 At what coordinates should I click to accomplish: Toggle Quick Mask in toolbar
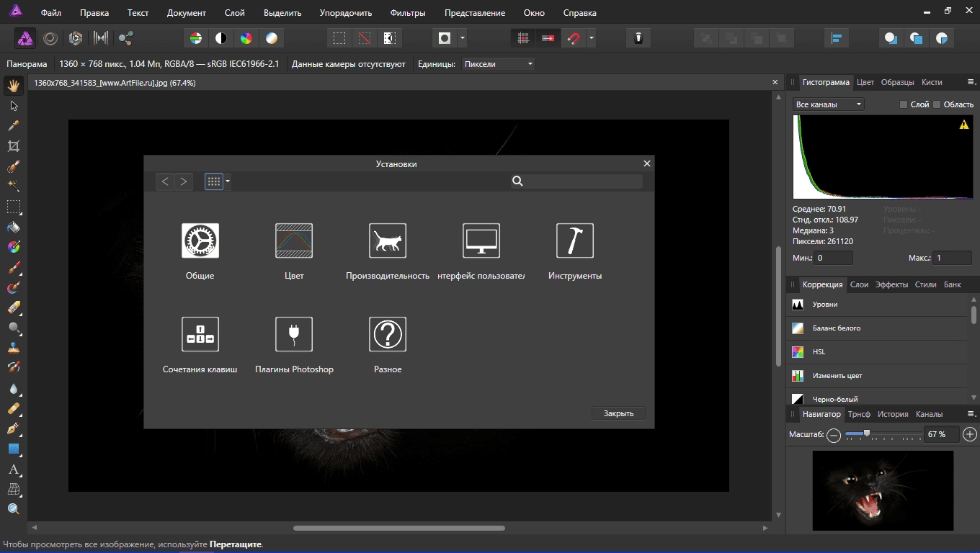coord(445,38)
